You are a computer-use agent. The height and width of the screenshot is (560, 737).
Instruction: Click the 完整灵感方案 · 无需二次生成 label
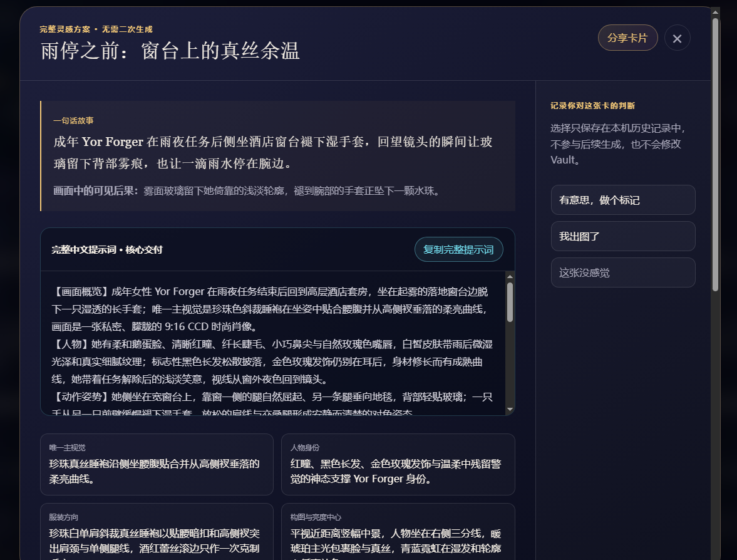[96, 29]
